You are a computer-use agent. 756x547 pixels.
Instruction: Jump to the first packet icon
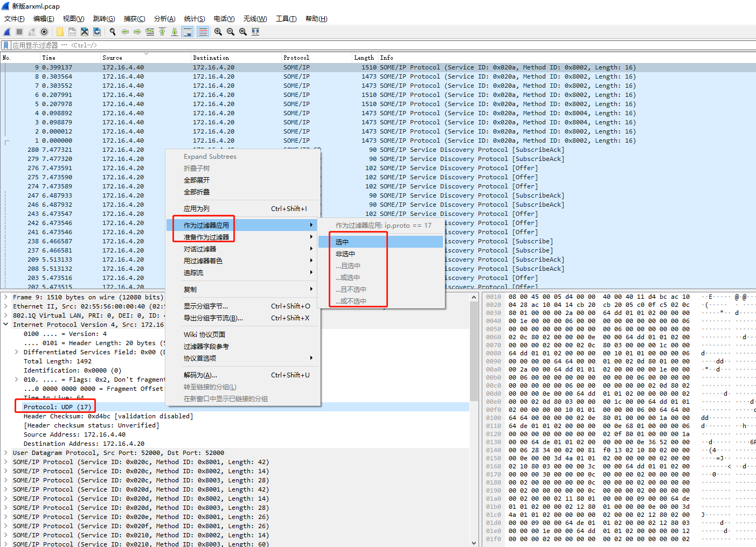coord(162,32)
